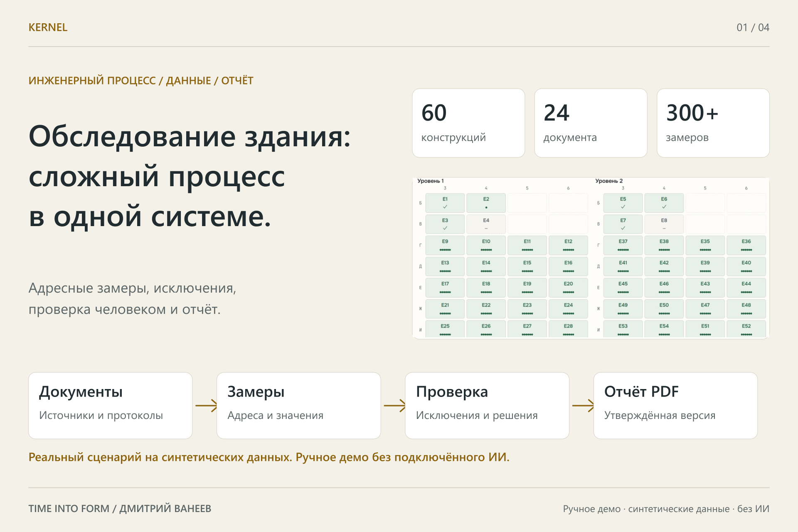Open the 60 конструкций stat card
The height and width of the screenshot is (532, 798).
click(x=468, y=123)
